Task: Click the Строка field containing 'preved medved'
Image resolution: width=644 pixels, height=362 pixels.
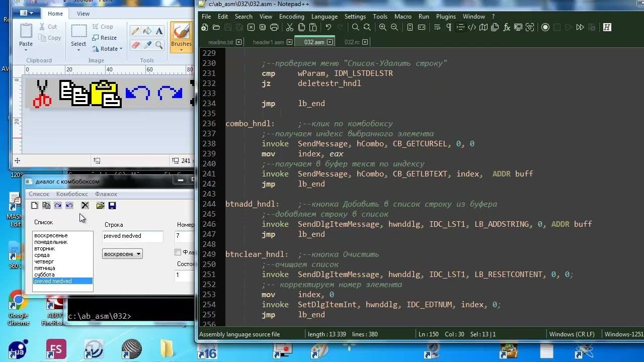Action: pos(133,236)
